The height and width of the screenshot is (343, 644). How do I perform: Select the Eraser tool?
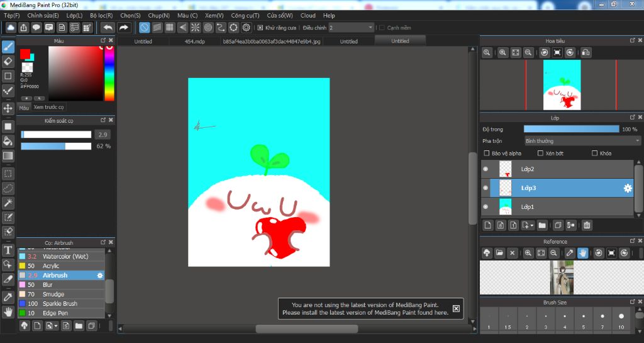pos(8,61)
